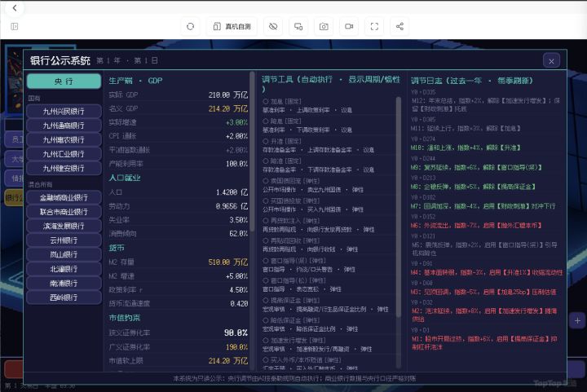Screen dimensions: 587x392
Task: Open 九州工业银行 in bank list
Action: 64,154
